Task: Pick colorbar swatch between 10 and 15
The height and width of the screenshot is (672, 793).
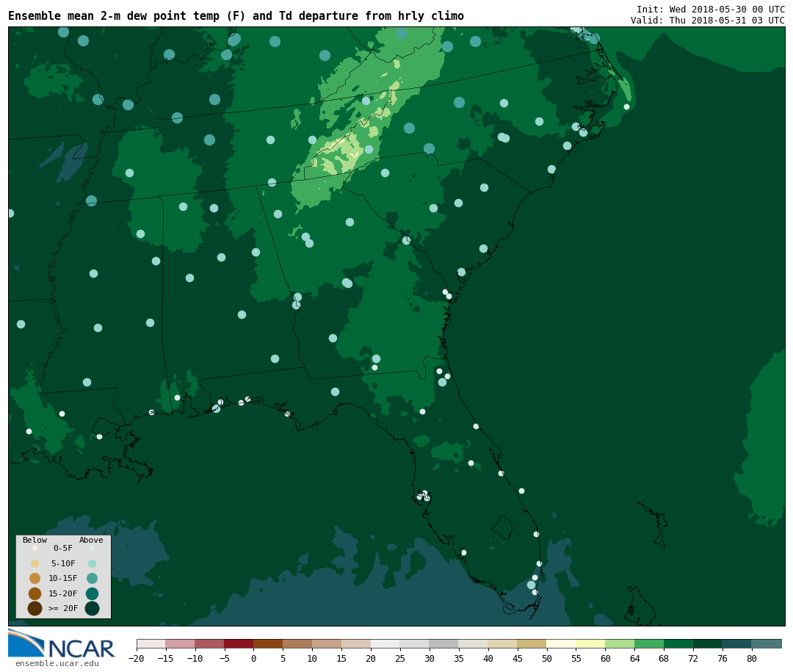Action: (327, 643)
